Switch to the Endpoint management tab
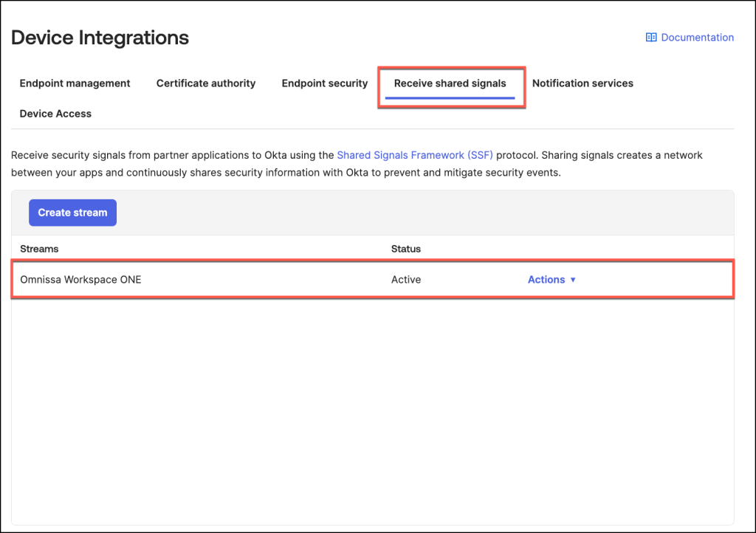 click(75, 83)
